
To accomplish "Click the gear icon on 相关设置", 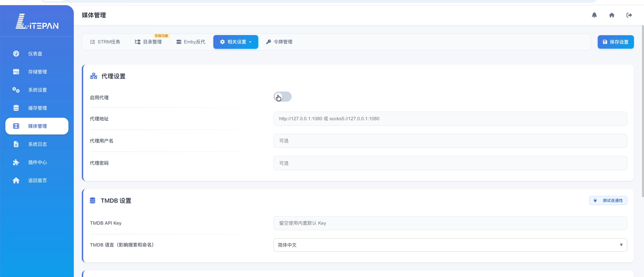I will [x=223, y=42].
